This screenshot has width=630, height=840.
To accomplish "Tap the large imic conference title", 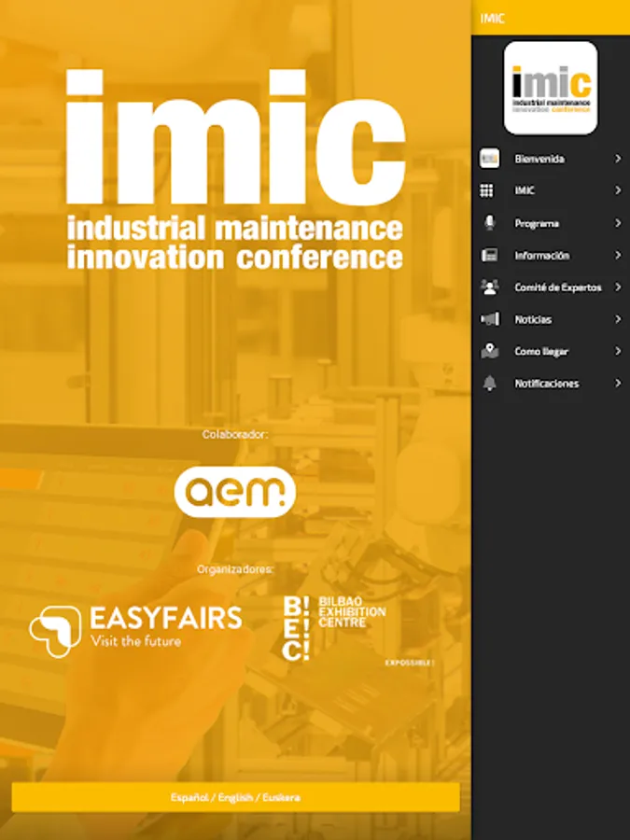I will coord(234,169).
